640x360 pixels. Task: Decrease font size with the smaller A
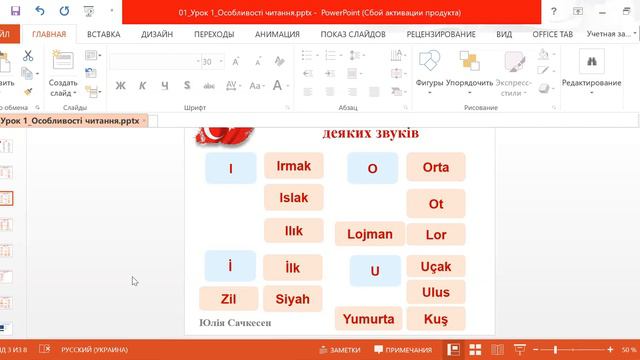tap(258, 62)
